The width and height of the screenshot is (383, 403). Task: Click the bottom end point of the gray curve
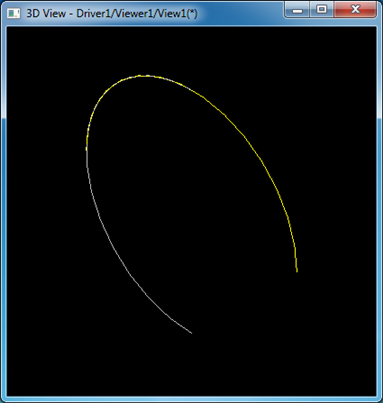pyautogui.click(x=191, y=333)
